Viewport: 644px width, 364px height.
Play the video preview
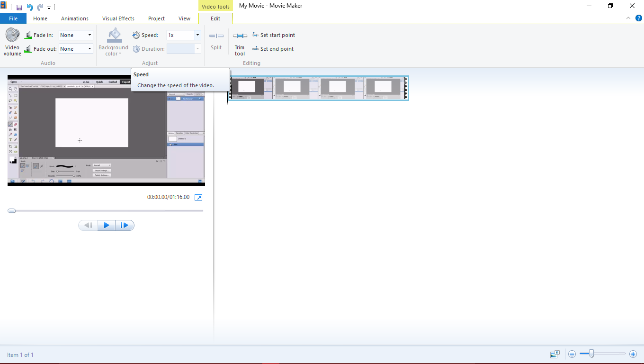point(107,225)
